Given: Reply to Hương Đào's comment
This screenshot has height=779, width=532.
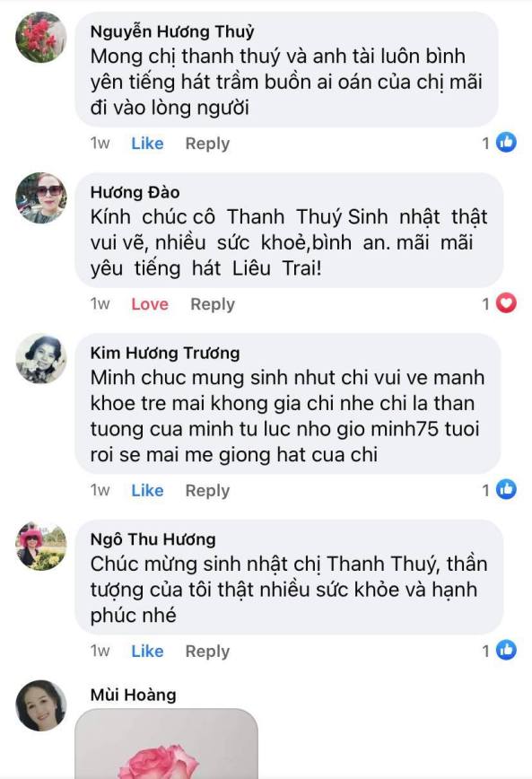Looking at the screenshot, I should [x=213, y=304].
